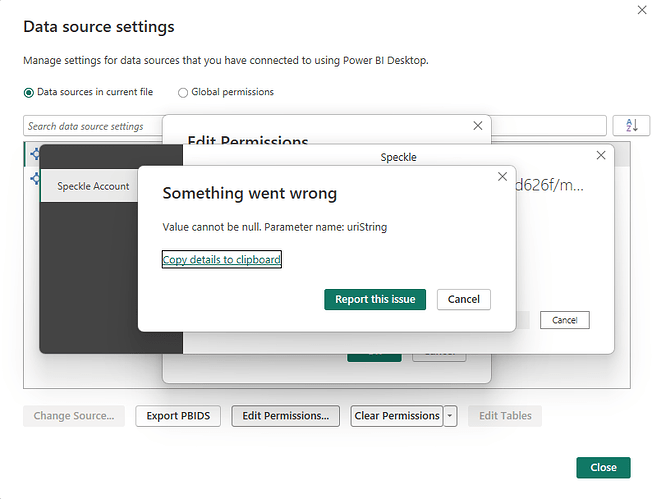Open the Clear Permissions dropdown arrow
This screenshot has height=499, width=652.
(451, 416)
